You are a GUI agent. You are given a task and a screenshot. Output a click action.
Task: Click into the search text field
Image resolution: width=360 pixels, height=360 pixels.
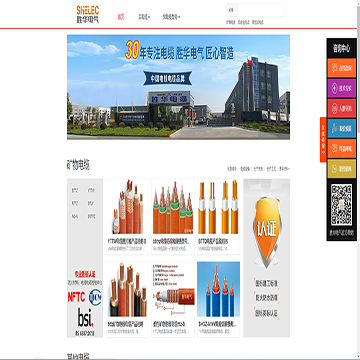tap(261, 10)
